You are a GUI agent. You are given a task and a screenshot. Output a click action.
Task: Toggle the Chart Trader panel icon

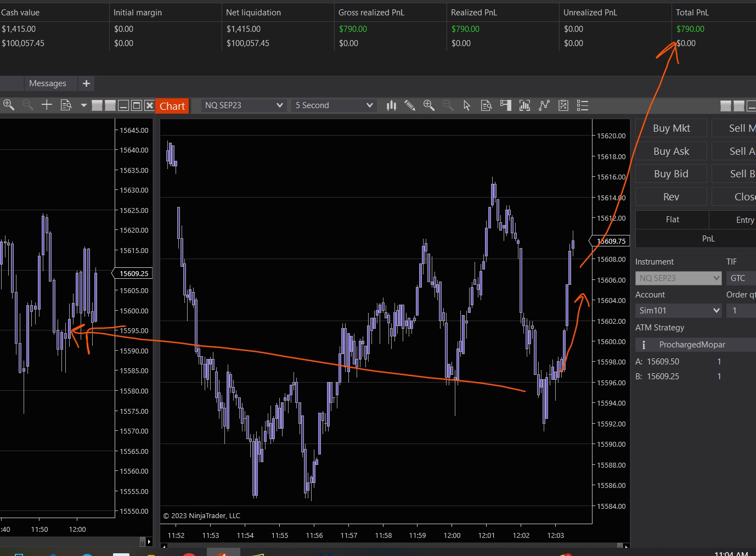tap(505, 105)
